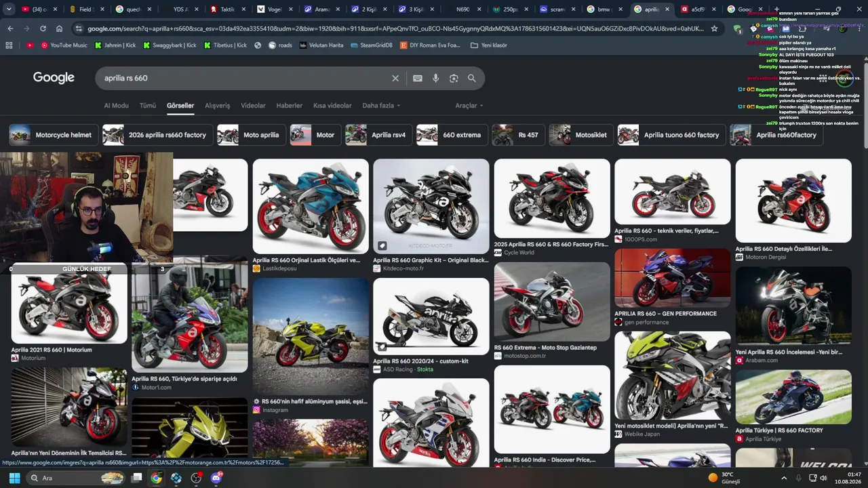The width and height of the screenshot is (868, 488).
Task: Search by image with Google Lens
Action: click(x=454, y=78)
